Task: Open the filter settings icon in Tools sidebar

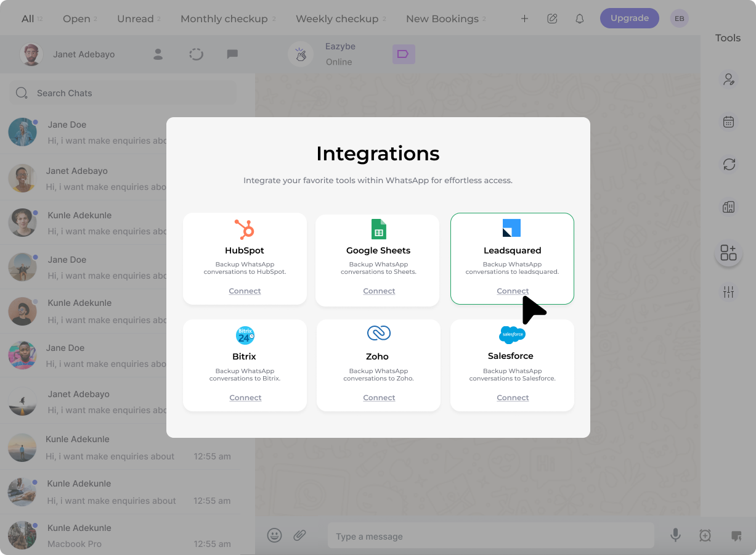Action: 729,292
